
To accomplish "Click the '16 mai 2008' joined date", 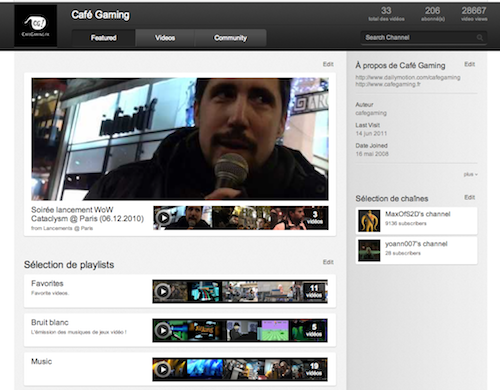I will click(372, 154).
